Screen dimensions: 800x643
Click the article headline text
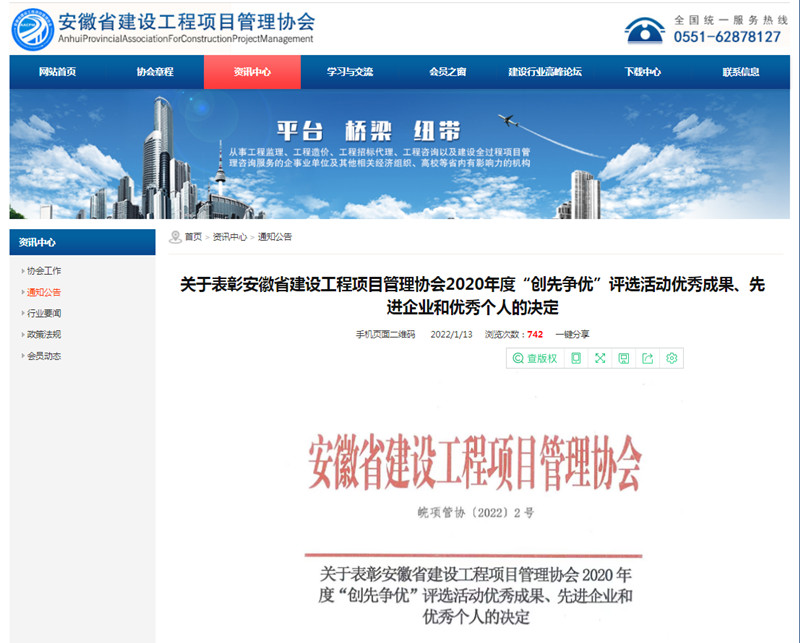point(472,296)
